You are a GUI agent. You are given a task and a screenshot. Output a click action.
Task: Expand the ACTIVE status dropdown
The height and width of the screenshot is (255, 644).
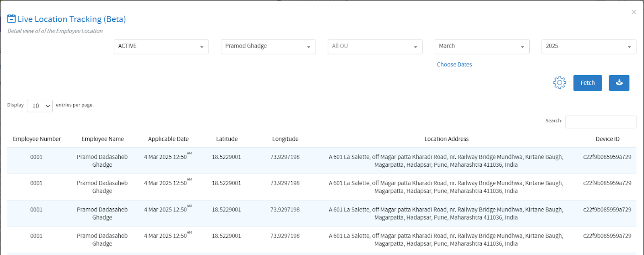coord(161,46)
